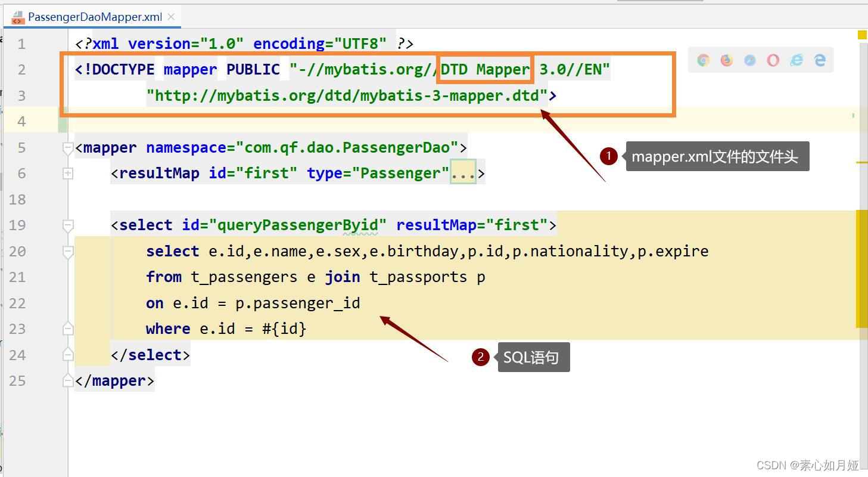
Task: Expand folded resultMap on line 6
Action: [x=68, y=174]
